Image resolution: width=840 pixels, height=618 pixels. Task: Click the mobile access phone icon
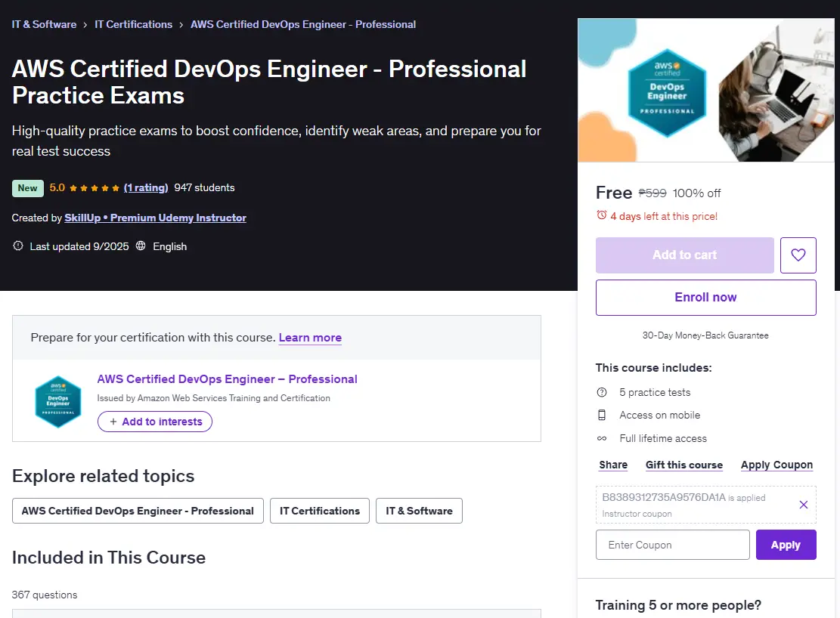pos(602,415)
